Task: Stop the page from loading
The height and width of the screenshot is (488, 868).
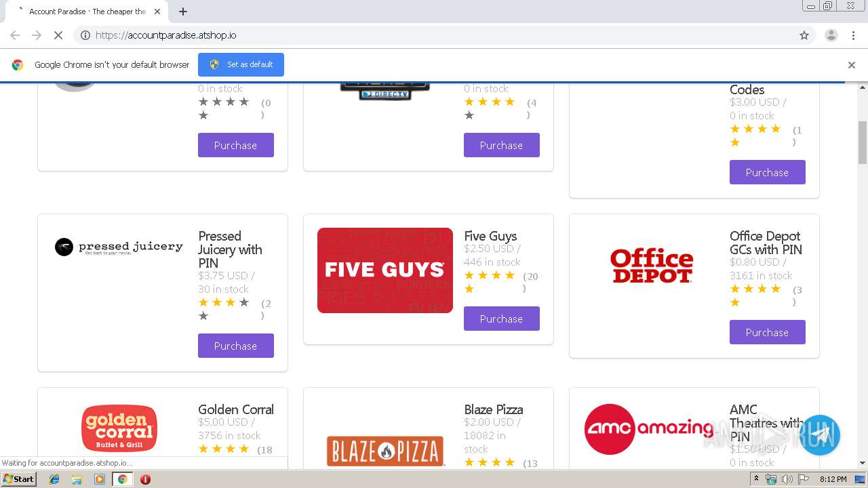Action: (58, 35)
